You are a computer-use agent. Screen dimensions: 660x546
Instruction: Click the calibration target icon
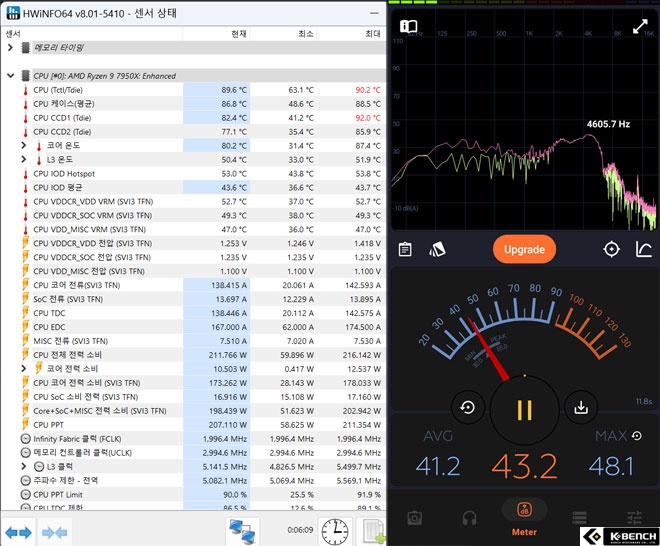coord(611,249)
